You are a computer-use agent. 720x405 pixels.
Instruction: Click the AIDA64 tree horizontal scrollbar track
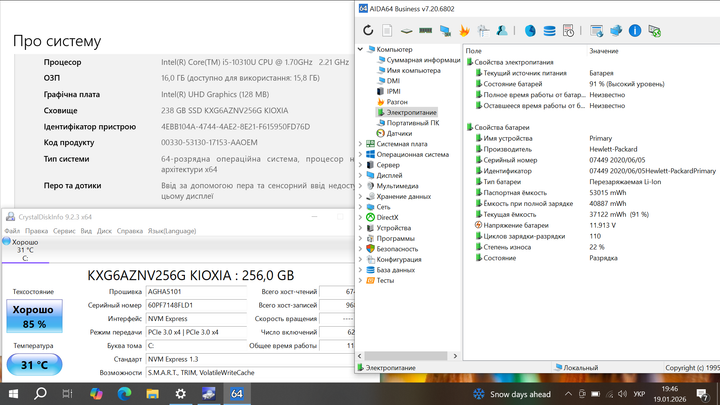tap(406, 356)
